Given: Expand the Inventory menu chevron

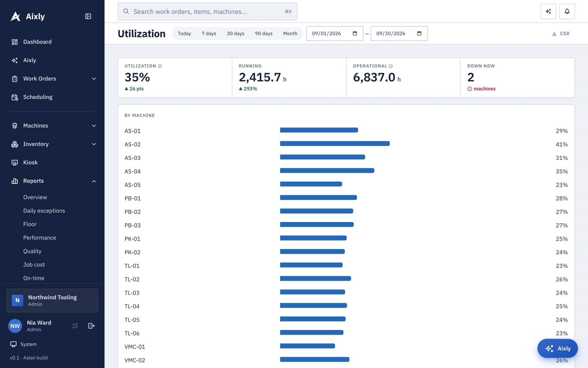Looking at the screenshot, I should [94, 144].
